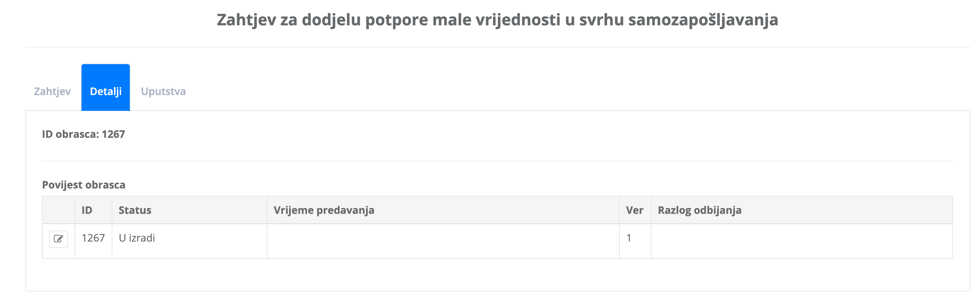Click the Status column header
The width and height of the screenshot is (980, 297).
pos(135,210)
